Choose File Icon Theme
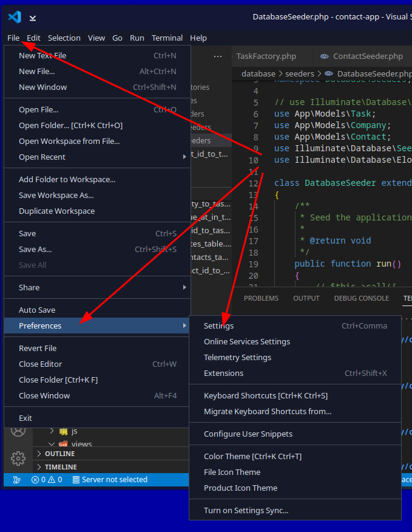This screenshot has height=532, width=412. pyautogui.click(x=295, y=472)
